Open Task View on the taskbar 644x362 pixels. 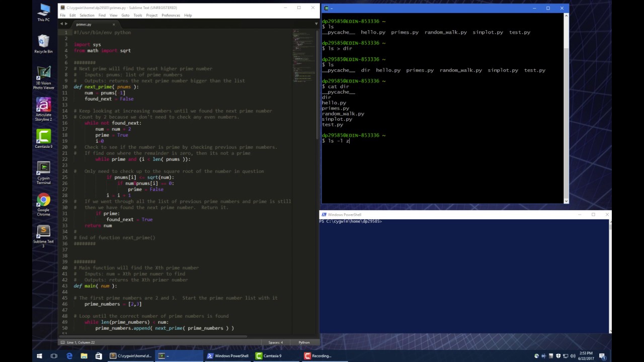54,356
